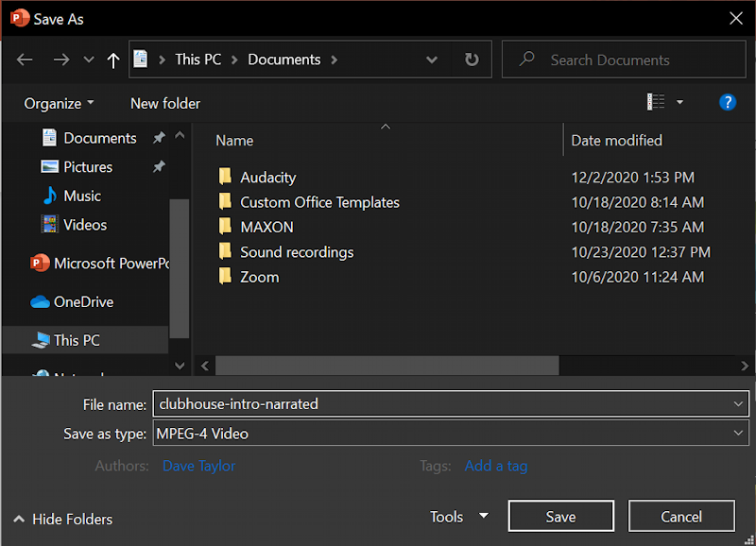Open the Audacity folder
The image size is (756, 546).
click(267, 178)
